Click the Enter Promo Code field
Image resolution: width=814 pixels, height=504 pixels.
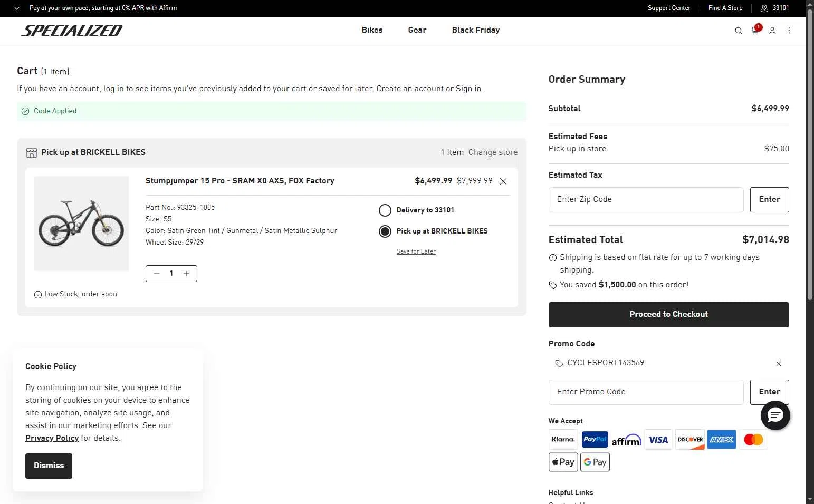[646, 392]
